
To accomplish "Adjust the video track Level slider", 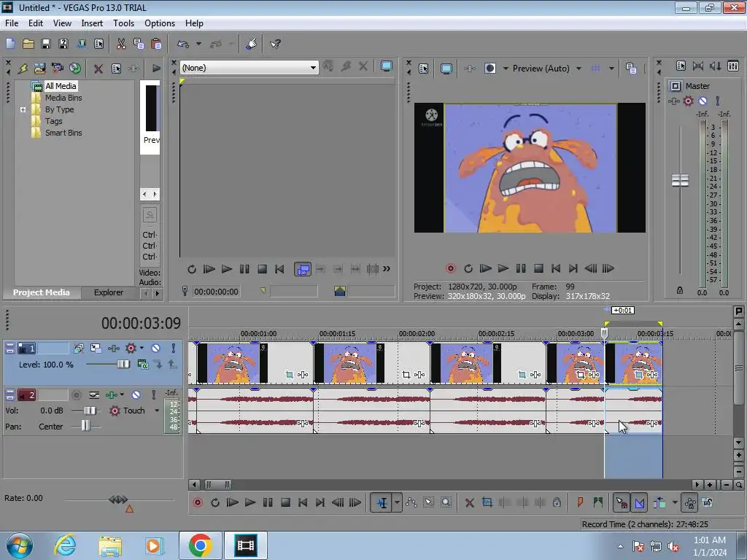I will pos(123,365).
